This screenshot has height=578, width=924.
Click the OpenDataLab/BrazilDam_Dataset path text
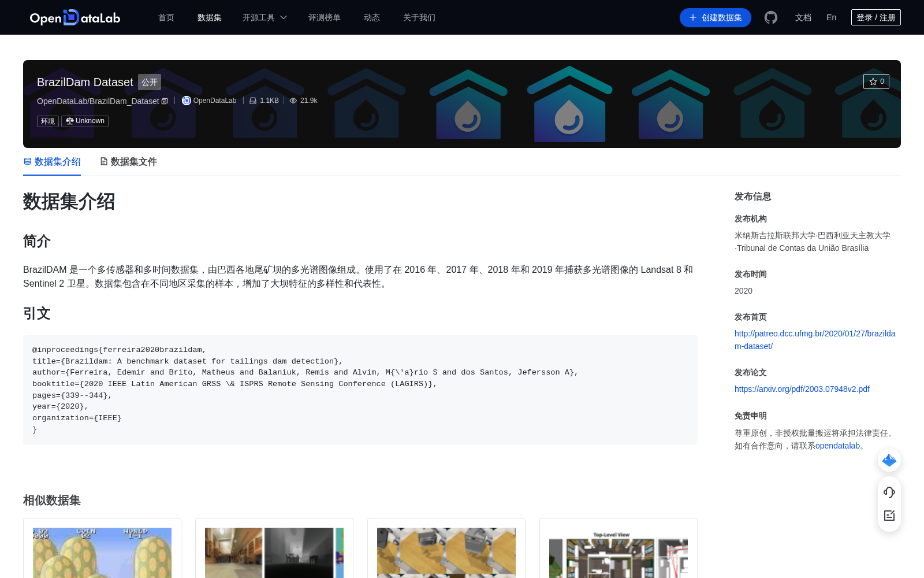(x=98, y=101)
